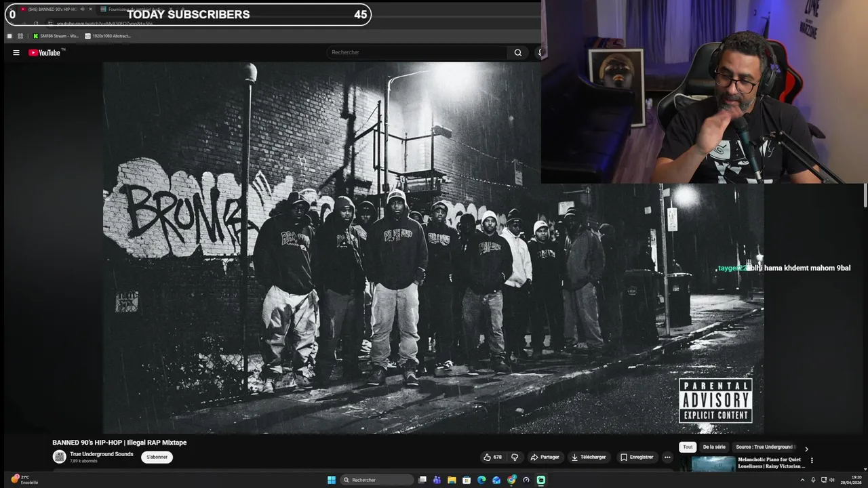Open True Underground Sounds channel avatar
The width and height of the screenshot is (868, 488).
point(60,457)
